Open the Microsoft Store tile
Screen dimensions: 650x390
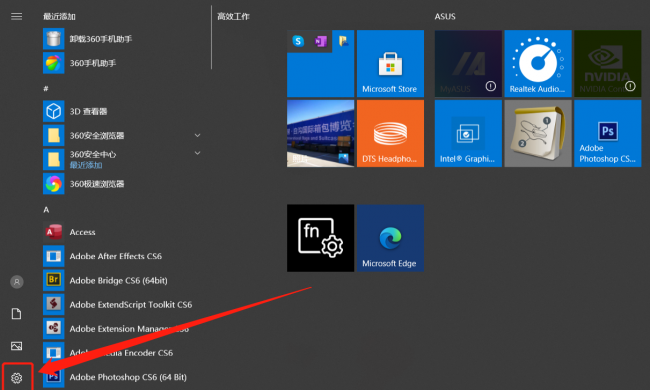pos(390,63)
